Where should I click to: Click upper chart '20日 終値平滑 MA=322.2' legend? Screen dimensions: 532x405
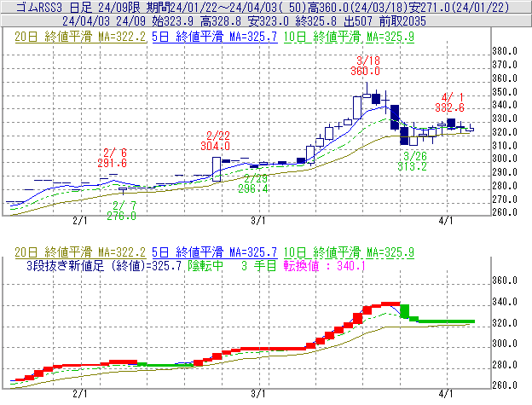tap(80, 37)
